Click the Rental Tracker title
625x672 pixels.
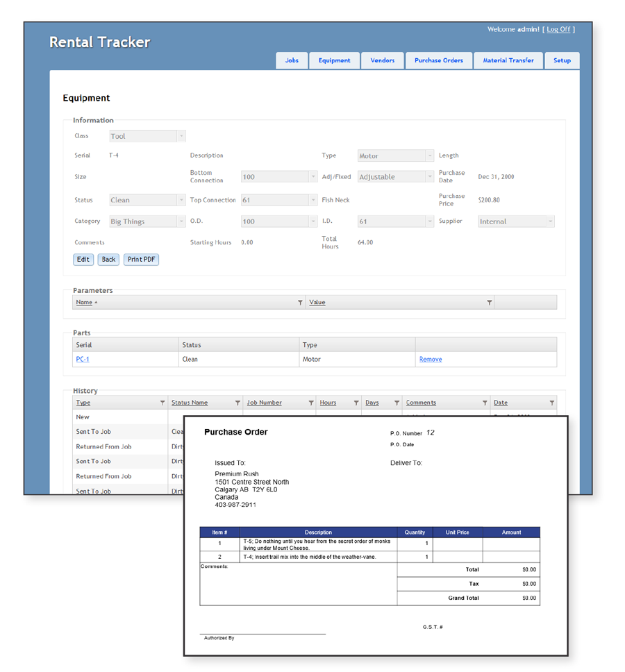(x=100, y=42)
